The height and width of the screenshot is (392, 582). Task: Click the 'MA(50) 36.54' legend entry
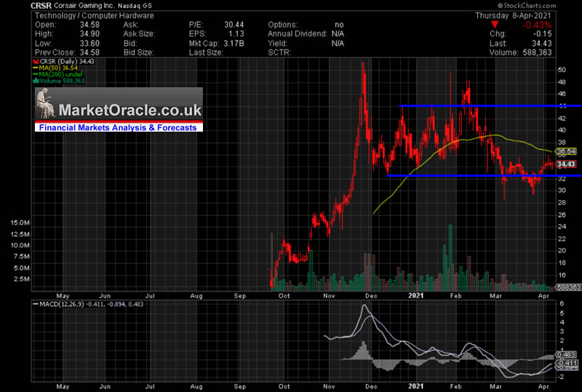(x=56, y=68)
